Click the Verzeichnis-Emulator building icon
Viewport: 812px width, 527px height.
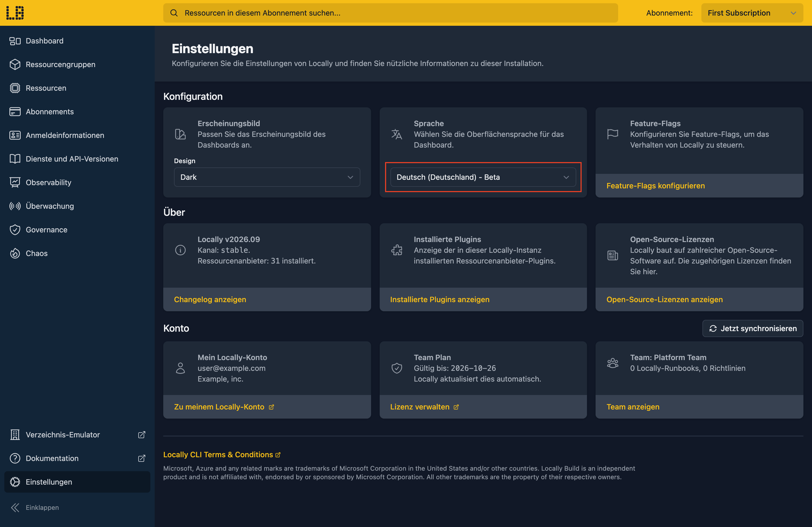pos(15,435)
